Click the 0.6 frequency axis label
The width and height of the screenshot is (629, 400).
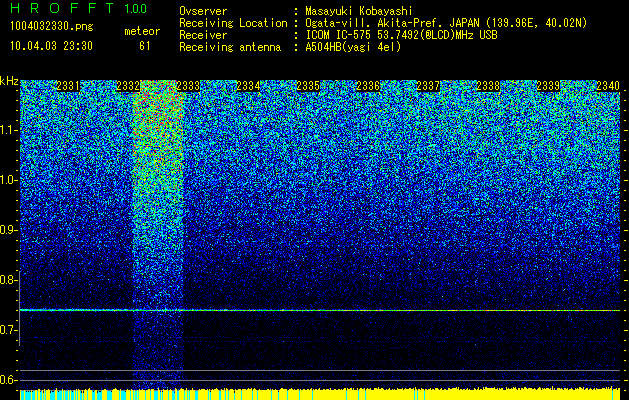8,380
